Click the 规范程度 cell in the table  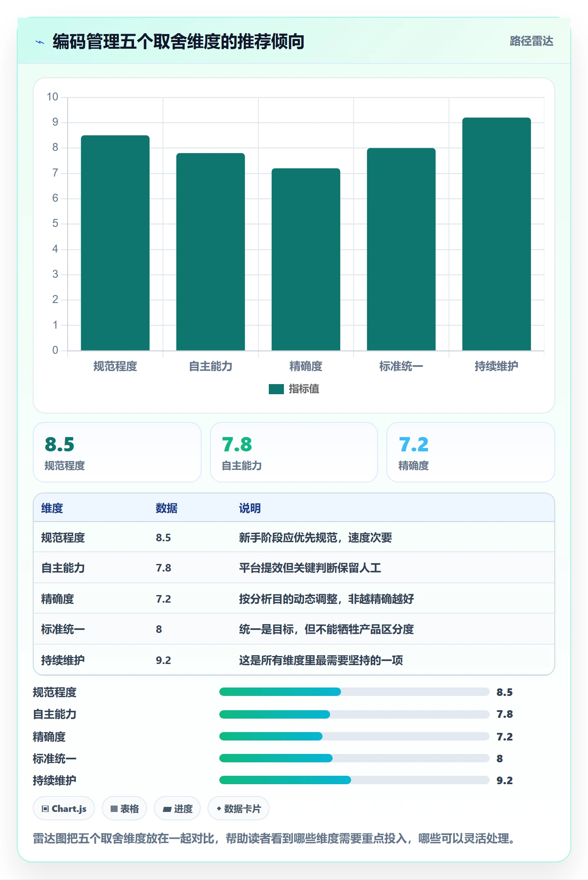point(63,537)
